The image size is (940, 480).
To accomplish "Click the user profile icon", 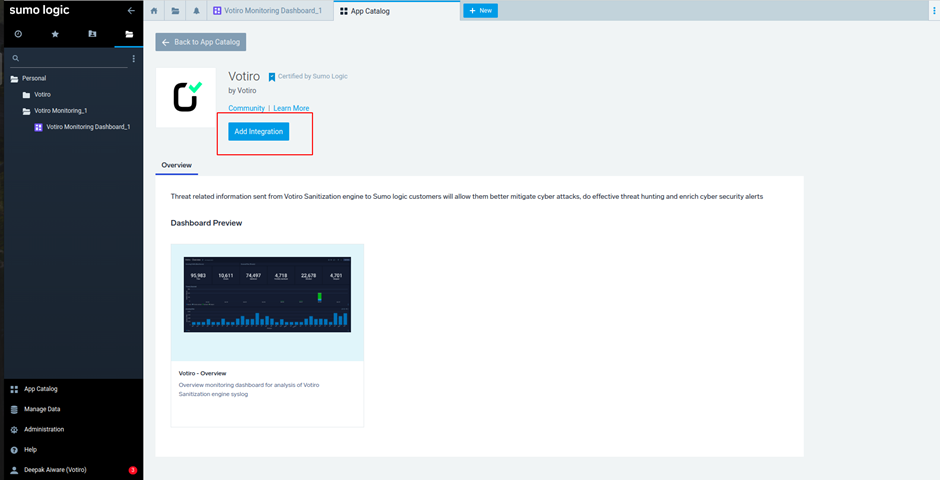I will 14,470.
